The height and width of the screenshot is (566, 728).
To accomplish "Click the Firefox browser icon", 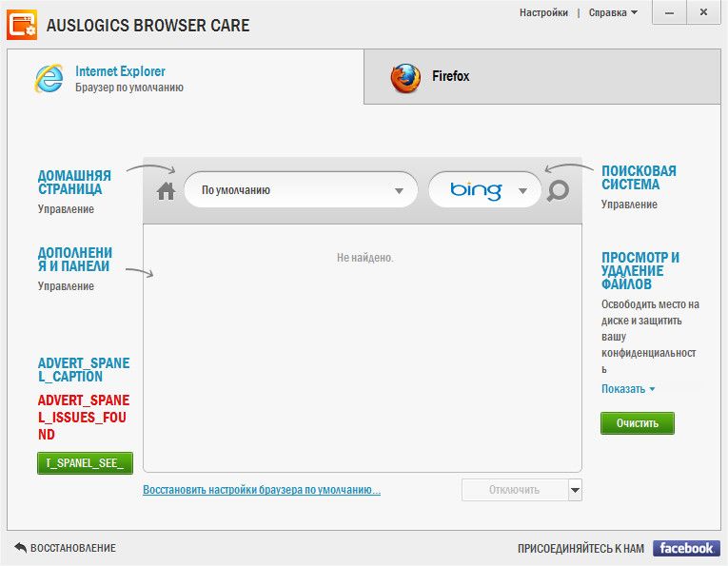I will pyautogui.click(x=405, y=77).
